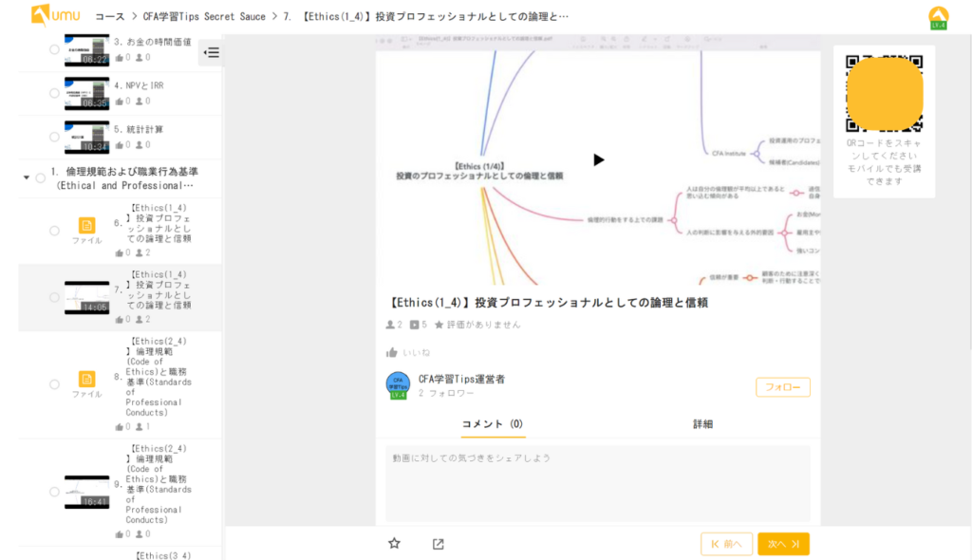Open thumbnail of item 7 video 14:05

click(86, 298)
